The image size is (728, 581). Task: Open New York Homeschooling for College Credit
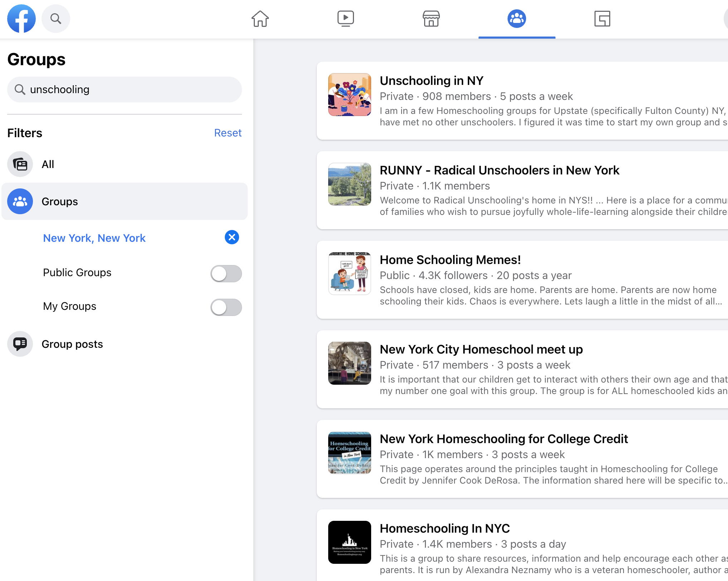coord(504,439)
